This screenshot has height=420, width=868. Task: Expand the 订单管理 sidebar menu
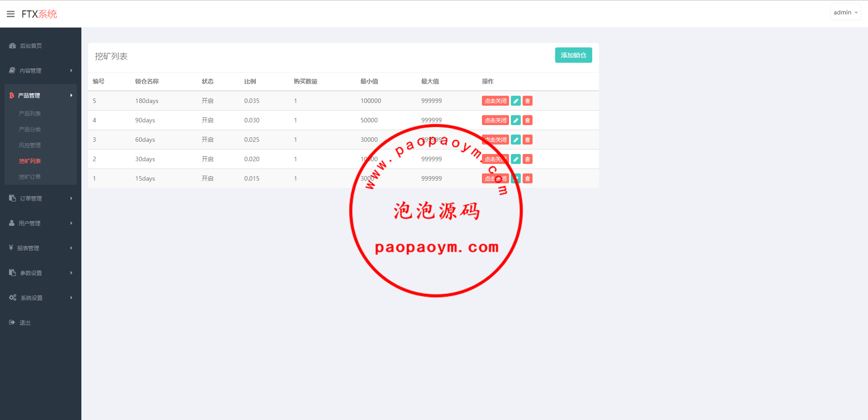point(41,198)
